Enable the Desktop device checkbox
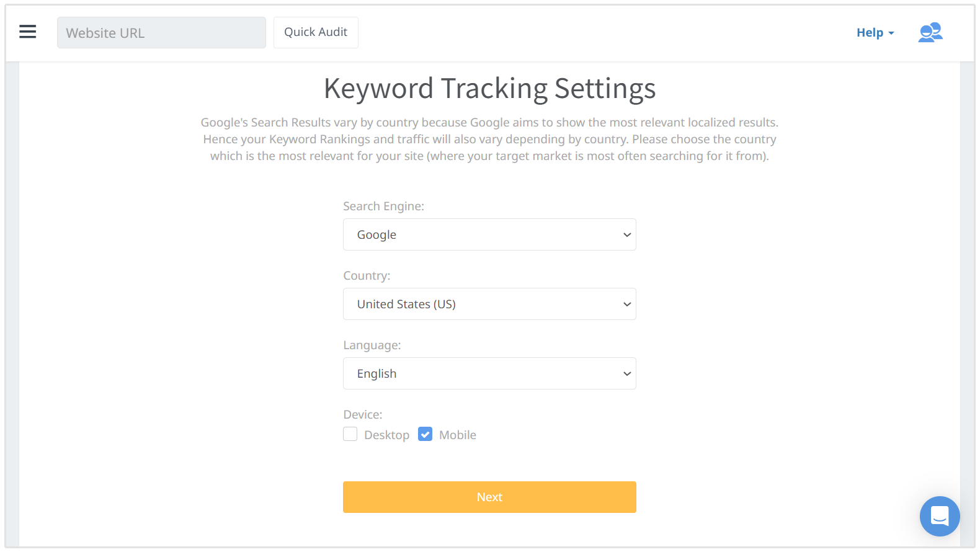This screenshot has height=552, width=980. coord(350,434)
